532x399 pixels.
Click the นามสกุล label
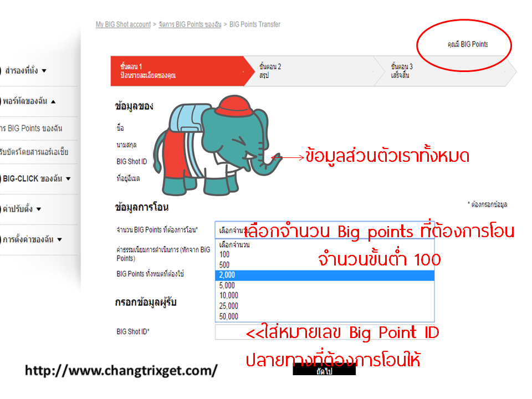point(126,145)
